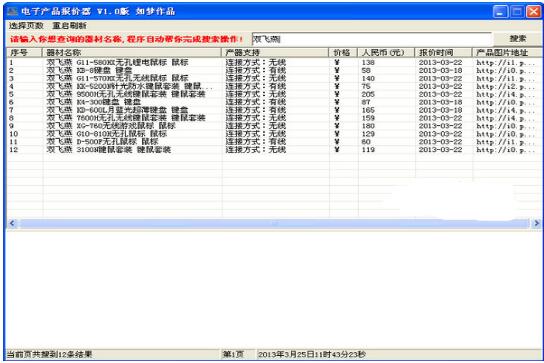Select the 7600H 无孔无线键鼠套装 row

click(274, 118)
